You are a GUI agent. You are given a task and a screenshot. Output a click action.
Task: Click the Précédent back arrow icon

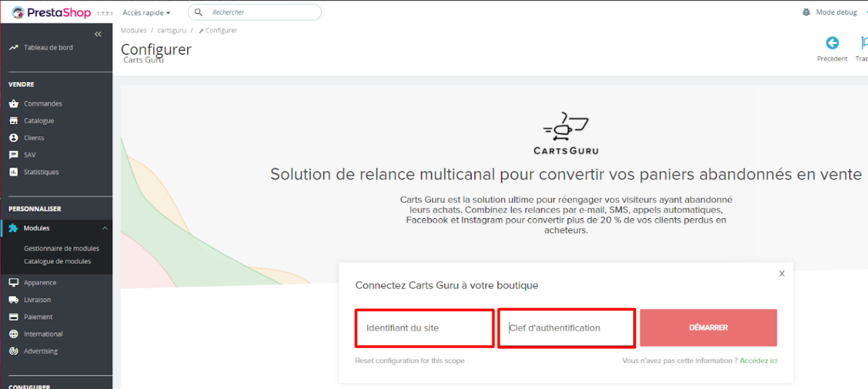[x=832, y=43]
